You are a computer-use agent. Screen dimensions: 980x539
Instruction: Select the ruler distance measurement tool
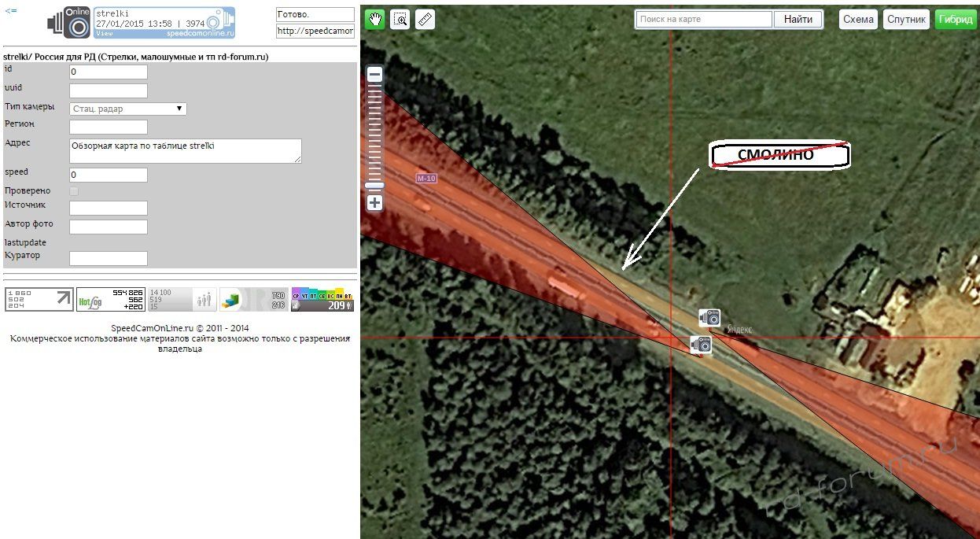tap(426, 20)
